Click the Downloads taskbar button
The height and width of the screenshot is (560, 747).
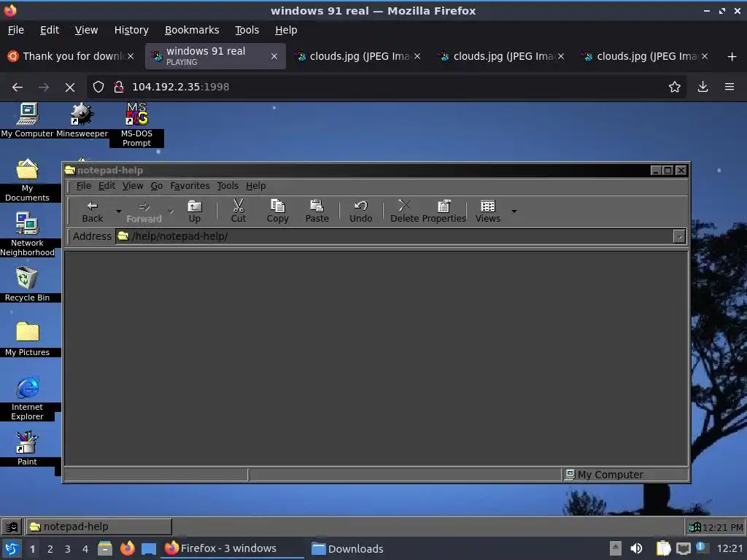[347, 548]
